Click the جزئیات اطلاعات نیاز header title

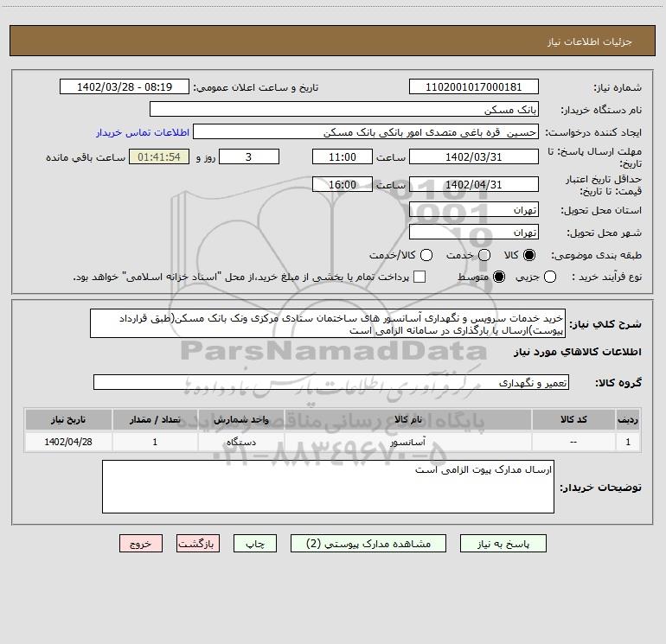(x=590, y=41)
